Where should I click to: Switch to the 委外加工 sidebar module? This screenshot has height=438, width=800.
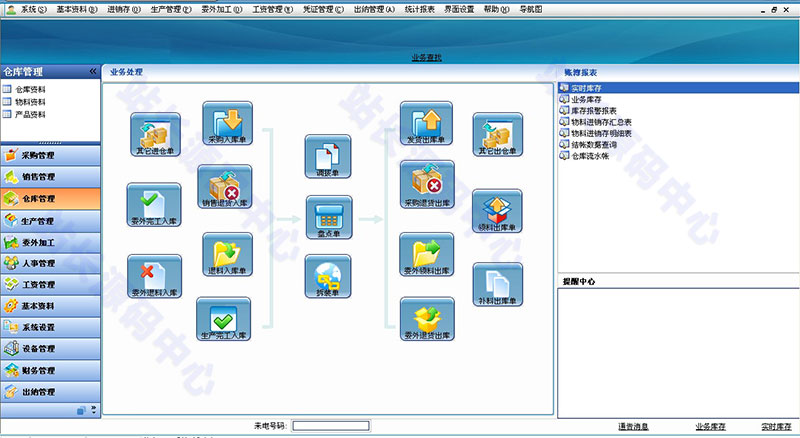point(51,242)
